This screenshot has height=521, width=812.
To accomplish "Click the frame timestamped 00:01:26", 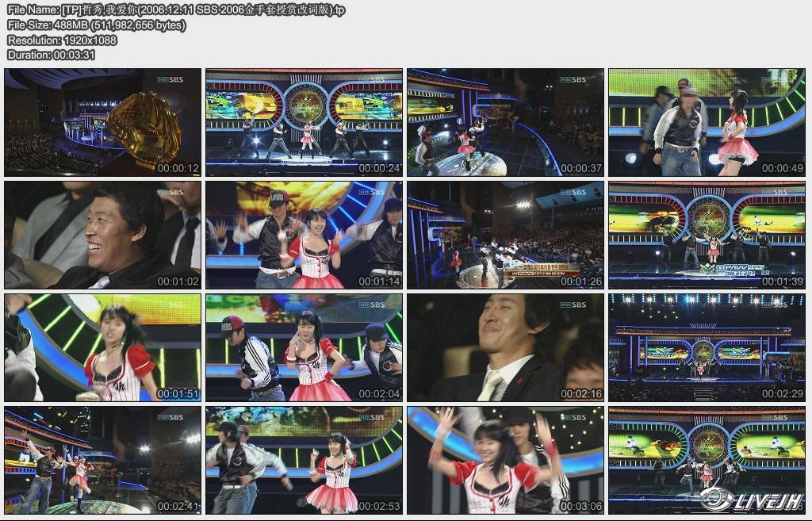I will 505,235.
